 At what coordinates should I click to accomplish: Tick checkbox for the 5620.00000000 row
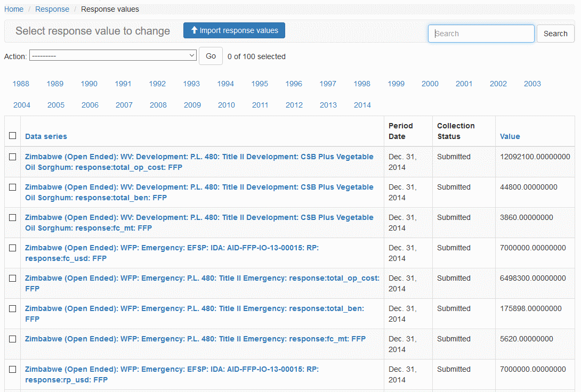coord(13,339)
